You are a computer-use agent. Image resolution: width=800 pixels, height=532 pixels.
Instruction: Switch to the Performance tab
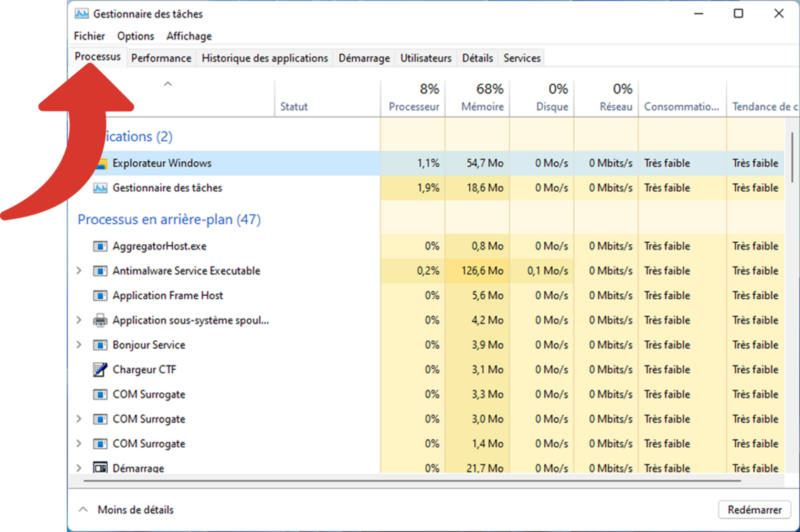point(161,58)
